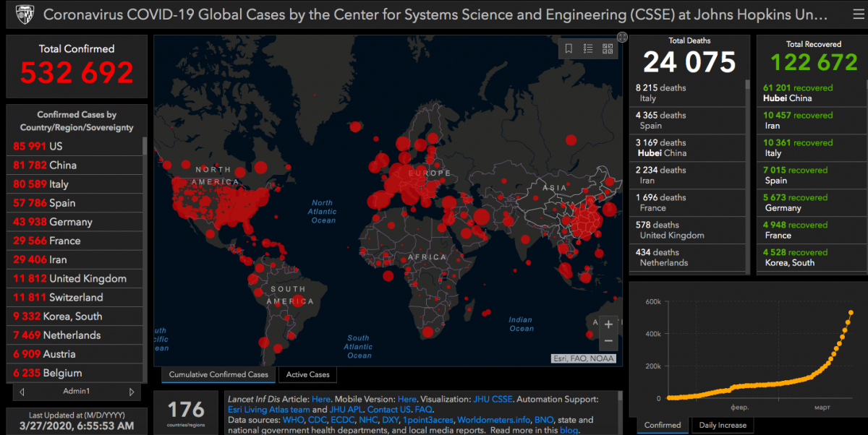The width and height of the screenshot is (868, 435).
Task: Switch to Active Cases map tab
Action: (x=307, y=374)
